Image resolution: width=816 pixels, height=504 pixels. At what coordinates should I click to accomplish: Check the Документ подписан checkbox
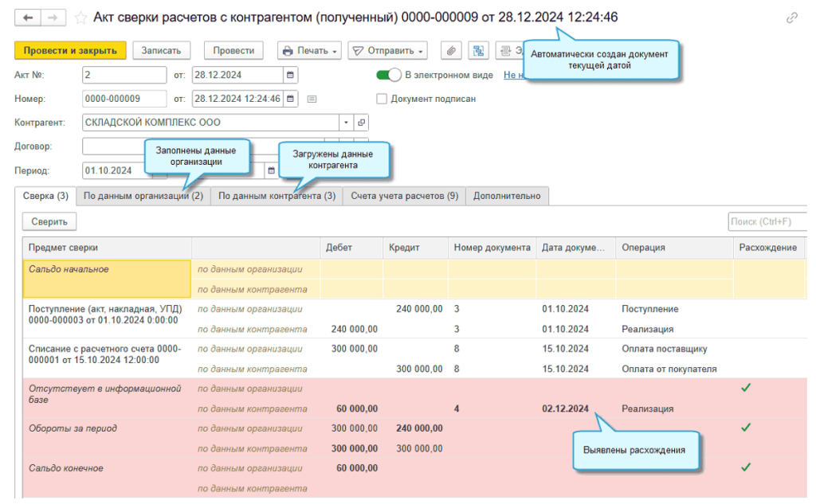[382, 99]
